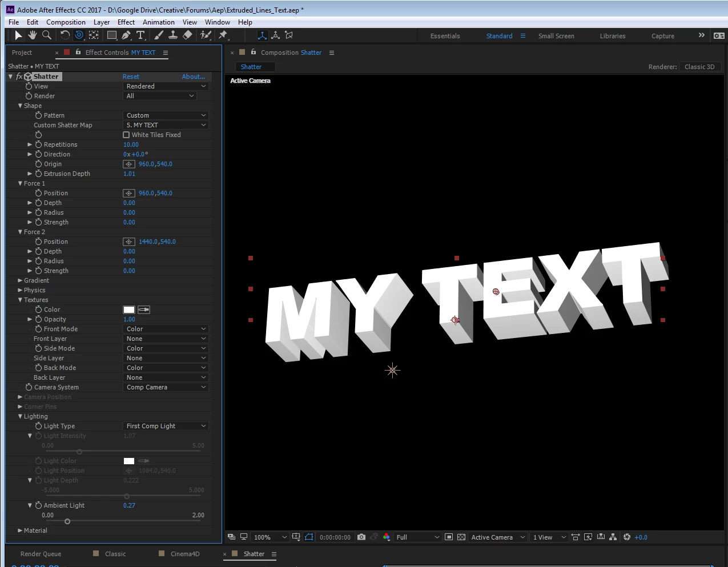Open Choose grid and guide options
728x567 pixels.
click(296, 537)
